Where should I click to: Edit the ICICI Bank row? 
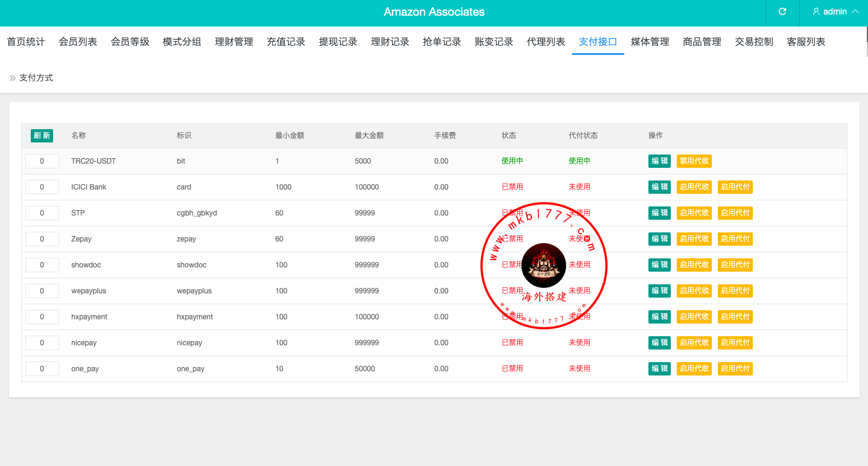tap(659, 187)
